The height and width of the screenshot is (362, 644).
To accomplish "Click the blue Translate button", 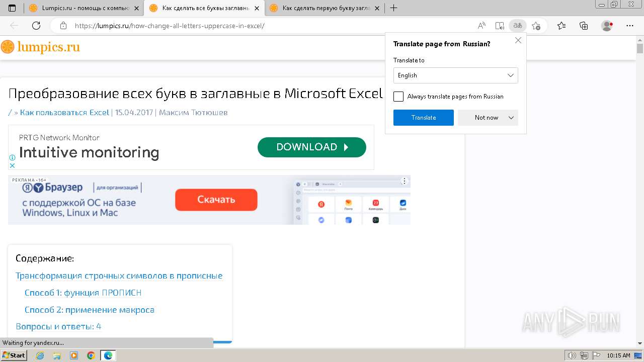I will [x=424, y=118].
